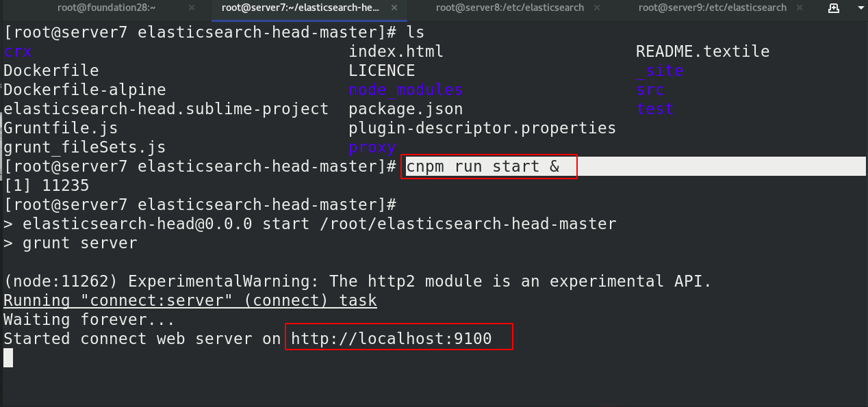Click the LICENCE file name
This screenshot has height=407, width=868.
point(382,71)
